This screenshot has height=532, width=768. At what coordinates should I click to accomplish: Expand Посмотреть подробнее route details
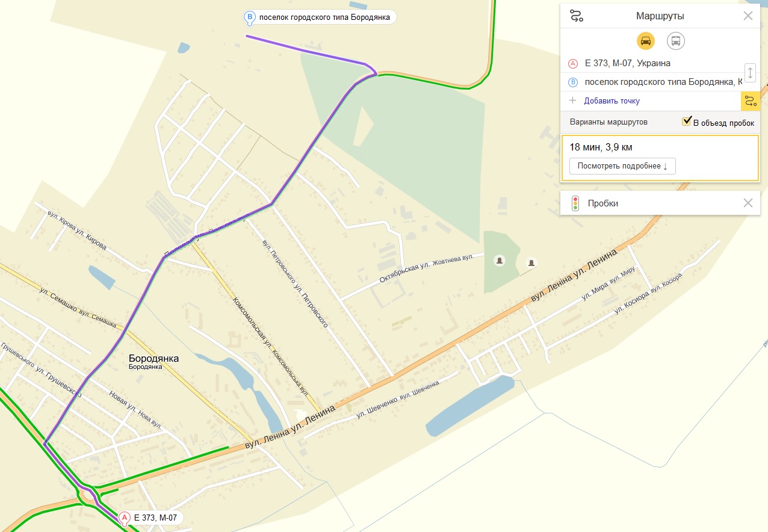tap(622, 166)
